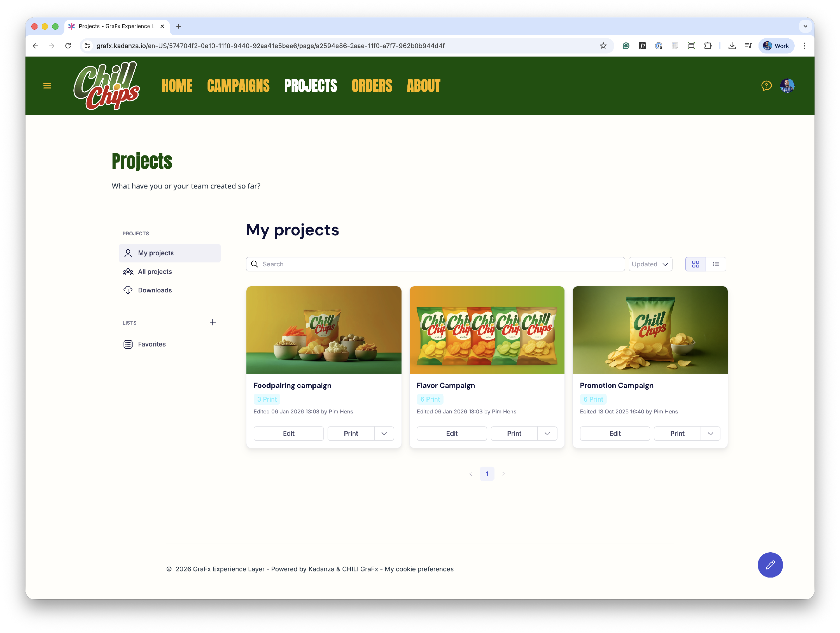Open the Updated sort dropdown

click(650, 264)
